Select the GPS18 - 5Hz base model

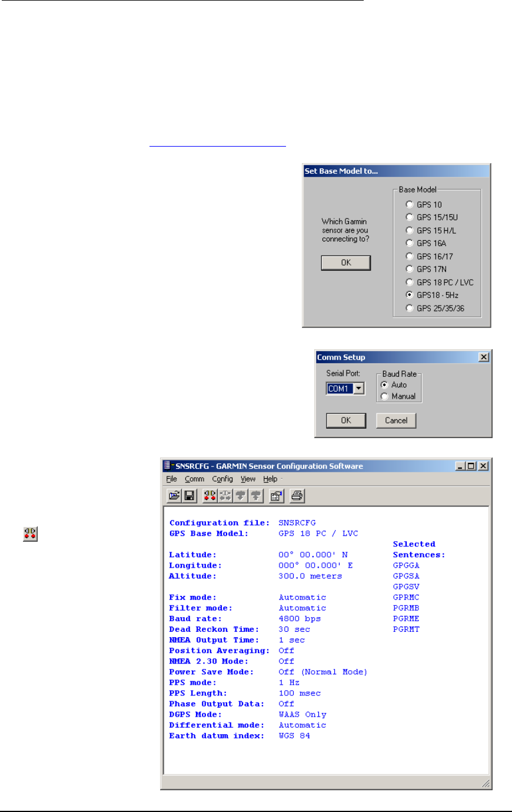(x=410, y=295)
